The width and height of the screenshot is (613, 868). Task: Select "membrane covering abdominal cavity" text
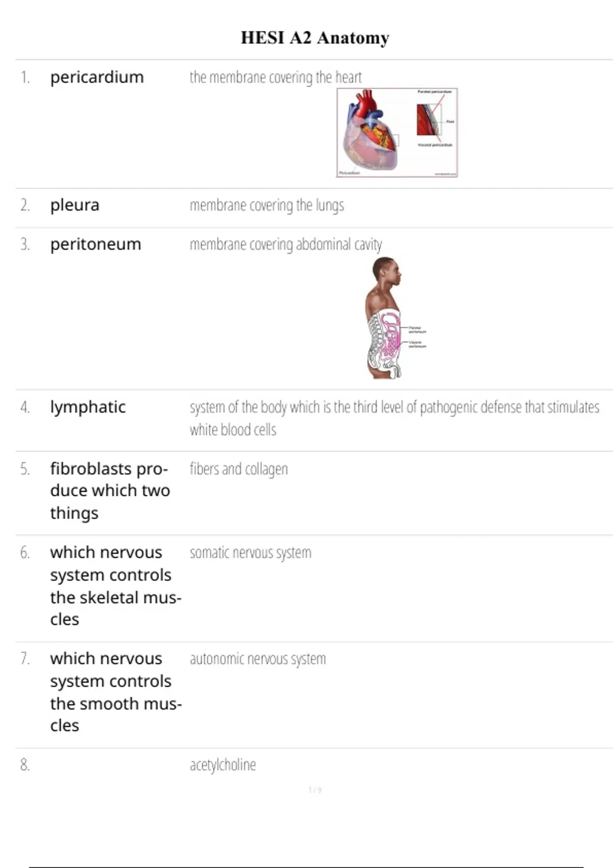[286, 244]
